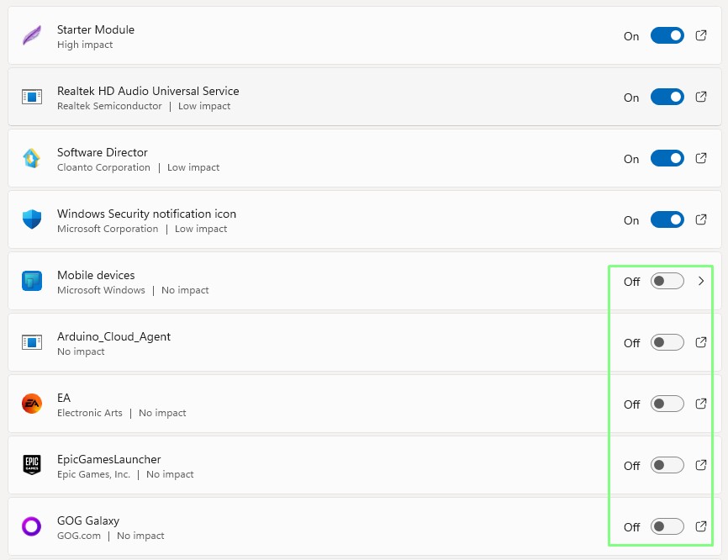Click the Arduino_Cloud_Agent app name

point(113,336)
